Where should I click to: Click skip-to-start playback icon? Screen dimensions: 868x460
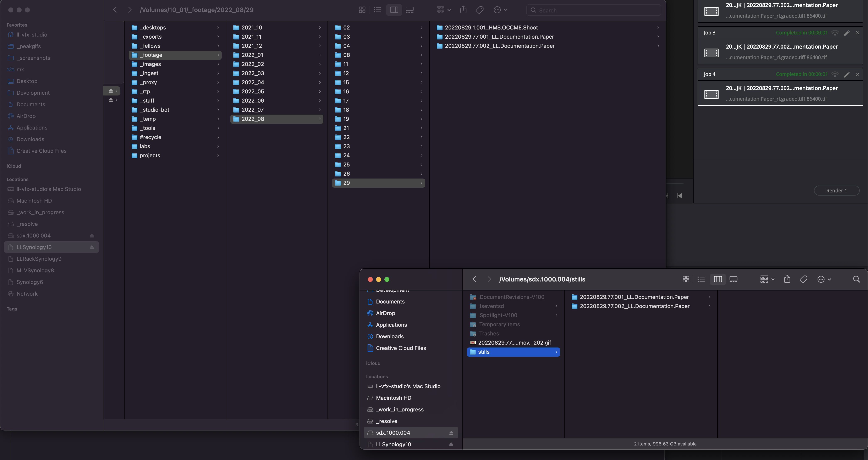coord(680,196)
